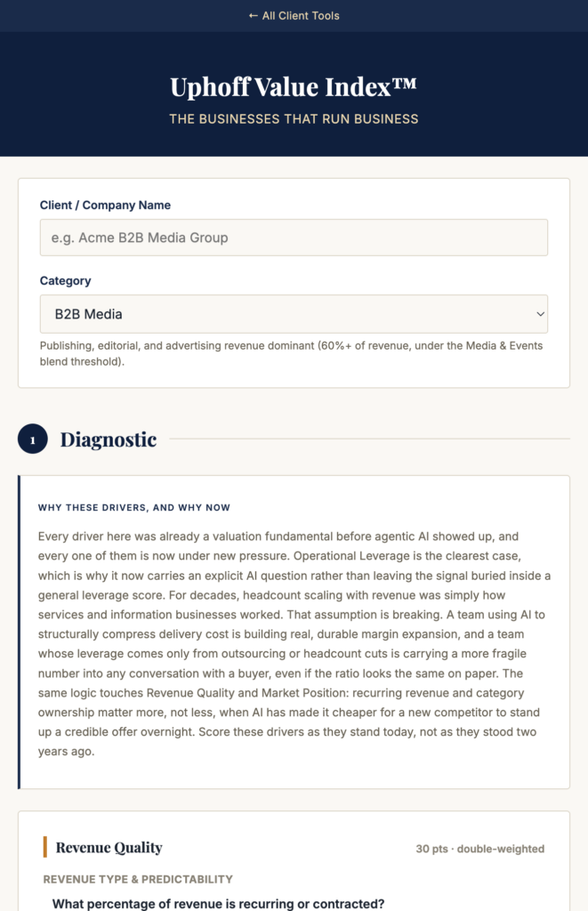Click the 30 pts double-weighted label
This screenshot has height=911, width=588.
point(480,849)
